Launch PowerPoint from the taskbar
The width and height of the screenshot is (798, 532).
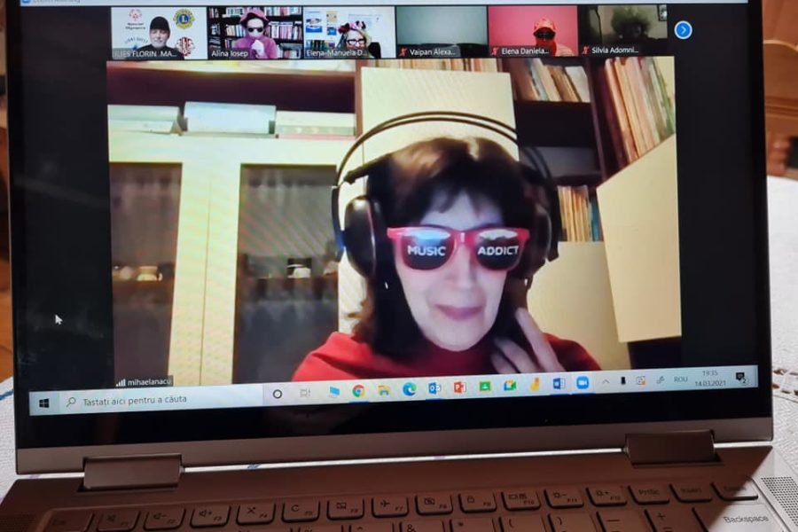coord(459,387)
